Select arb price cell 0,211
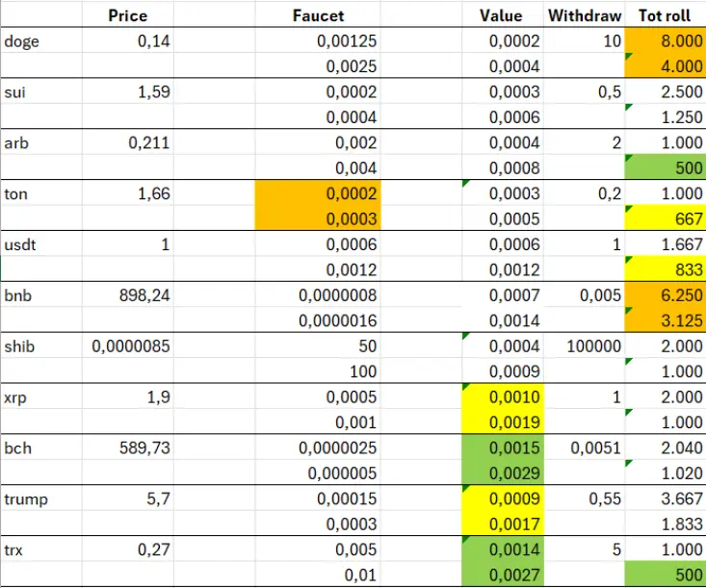706x588 pixels. coord(128,142)
